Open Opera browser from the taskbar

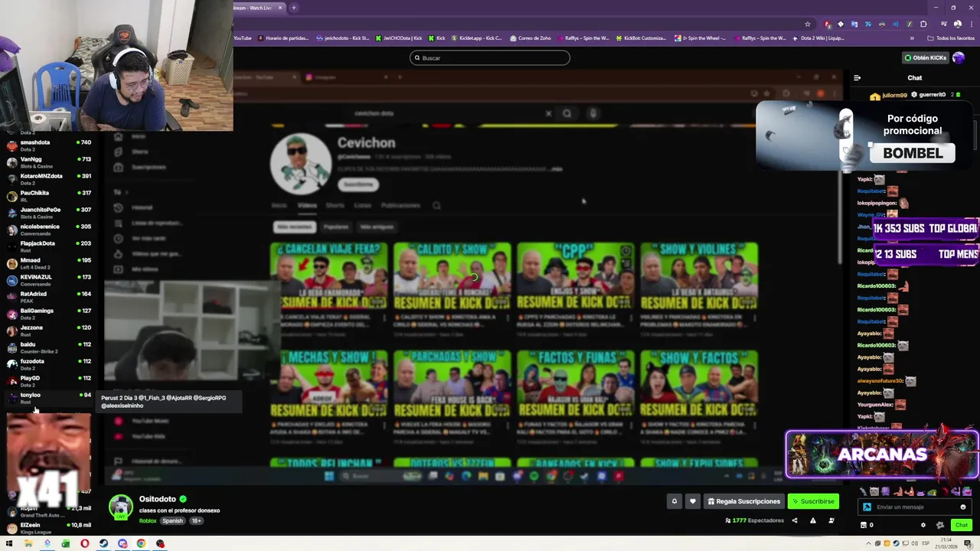84,544
